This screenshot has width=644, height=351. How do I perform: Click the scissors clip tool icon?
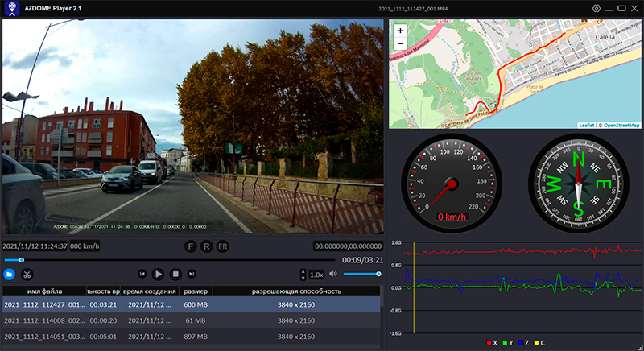tap(27, 275)
